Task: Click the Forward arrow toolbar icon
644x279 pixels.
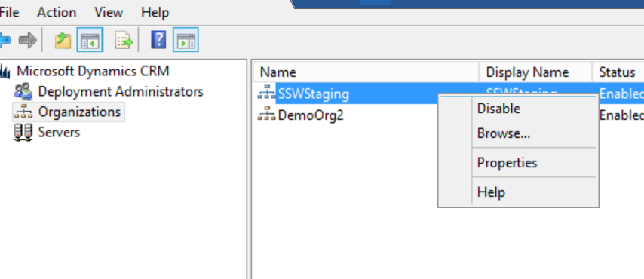Action: pyautogui.click(x=27, y=40)
